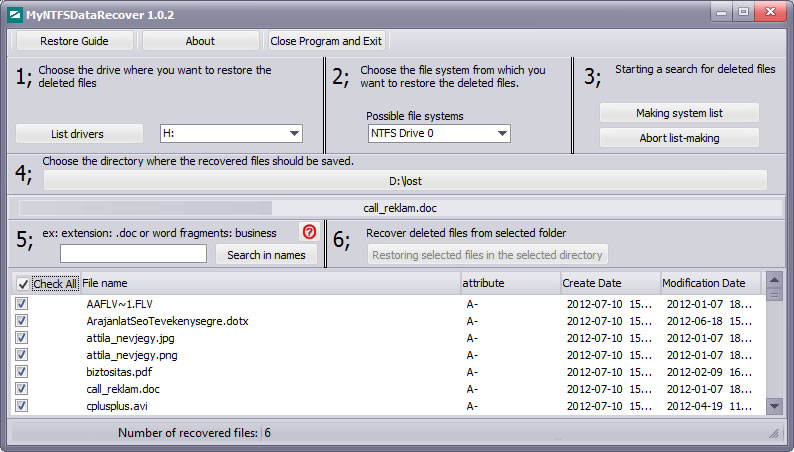Uncheck the biztositas.pdf file checkbox
This screenshot has width=794, height=452.
[22, 372]
